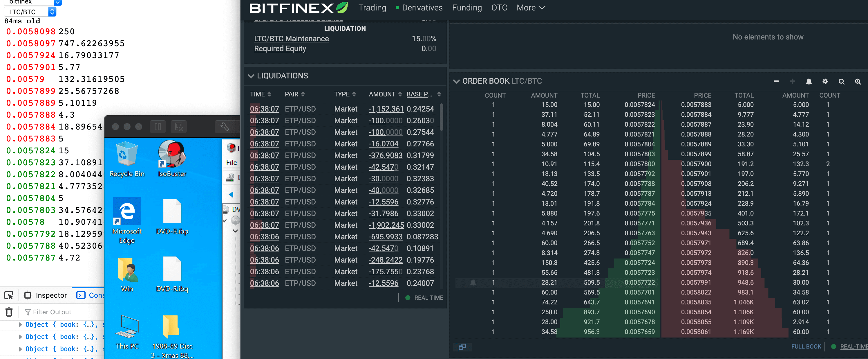
Task: Click Required Equity link
Action: 280,49
